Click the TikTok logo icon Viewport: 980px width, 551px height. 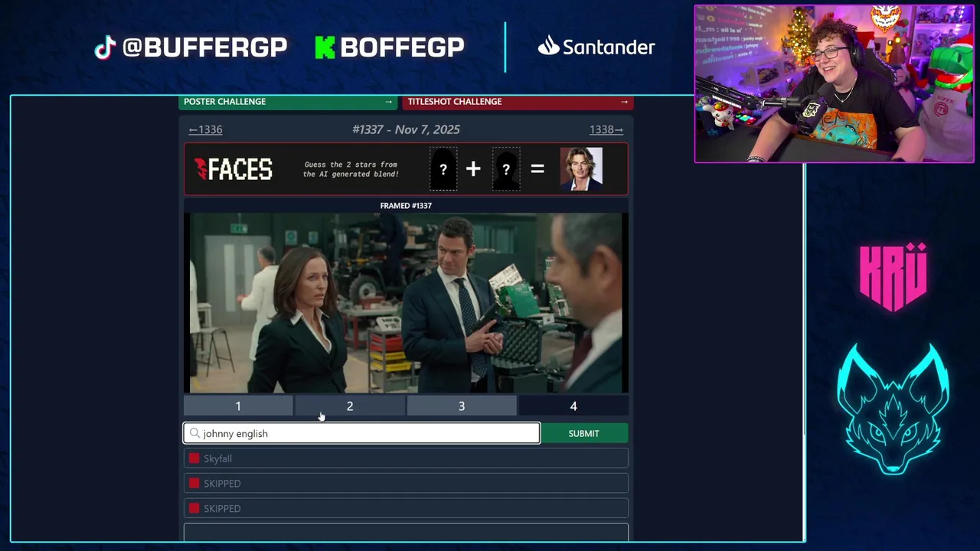tap(105, 47)
